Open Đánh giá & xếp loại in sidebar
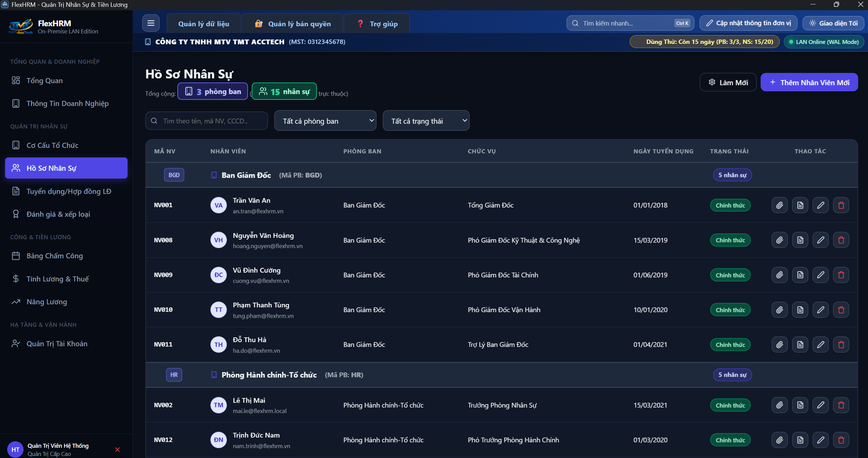Viewport: 868px width, 458px height. [x=66, y=214]
